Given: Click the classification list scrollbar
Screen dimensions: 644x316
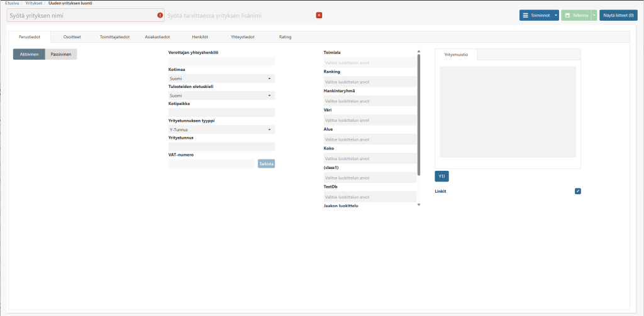Looking at the screenshot, I should pos(418,113).
